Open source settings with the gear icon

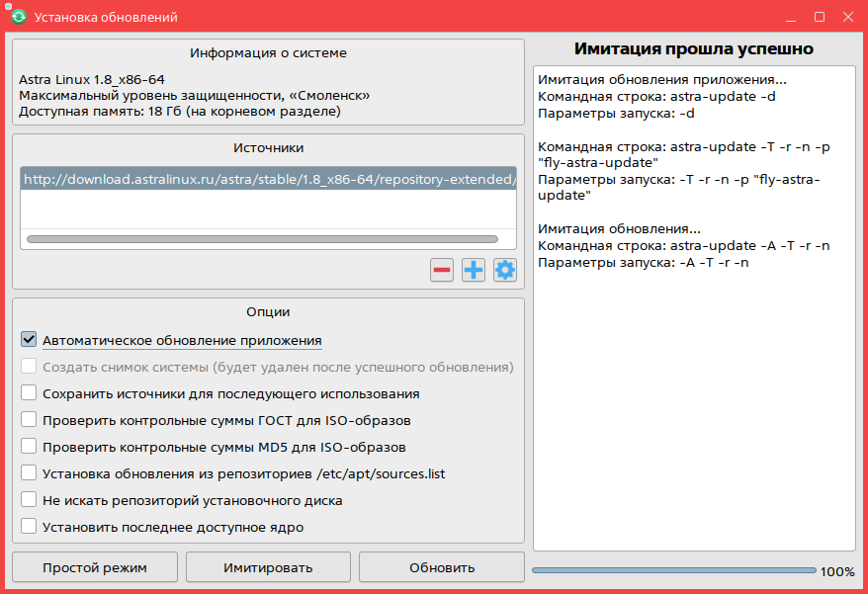tap(505, 270)
